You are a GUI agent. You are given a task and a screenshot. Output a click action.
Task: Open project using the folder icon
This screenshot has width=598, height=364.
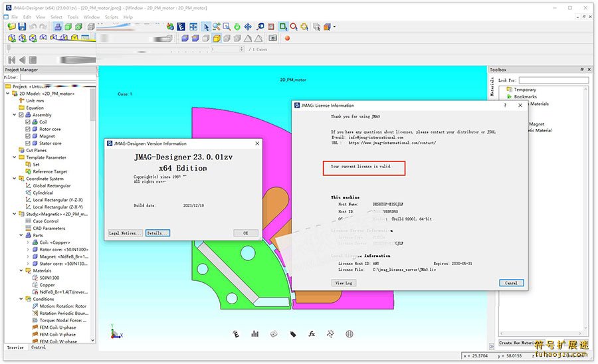(x=11, y=27)
